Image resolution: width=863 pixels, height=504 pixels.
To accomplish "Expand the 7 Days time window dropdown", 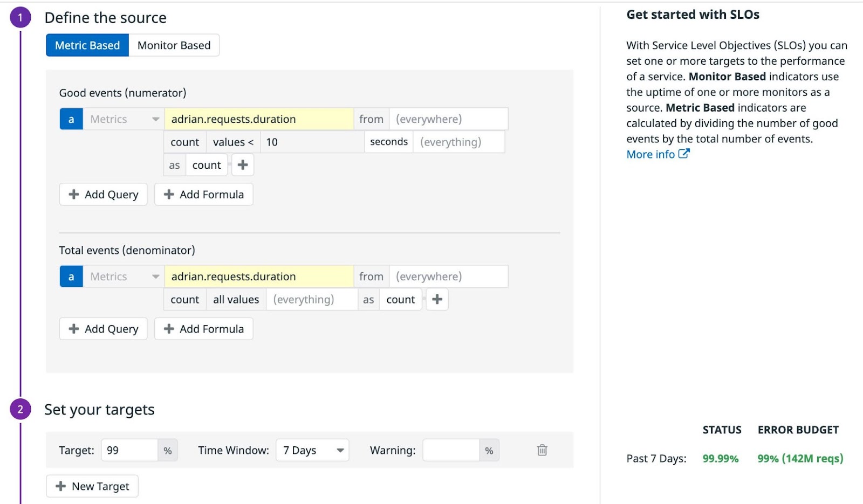I will pos(312,450).
